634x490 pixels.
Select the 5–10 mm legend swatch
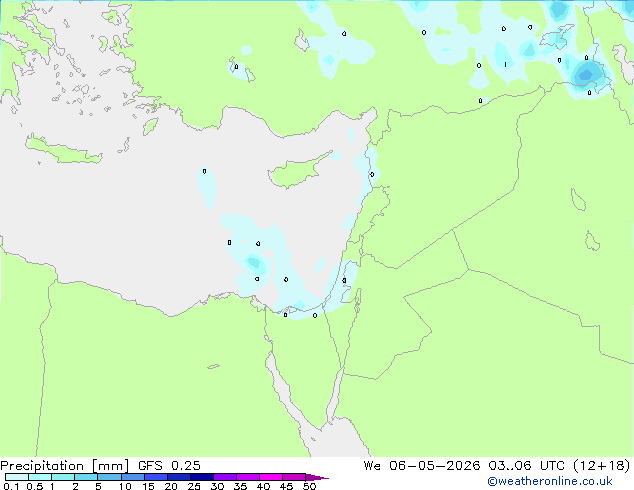coord(109,477)
